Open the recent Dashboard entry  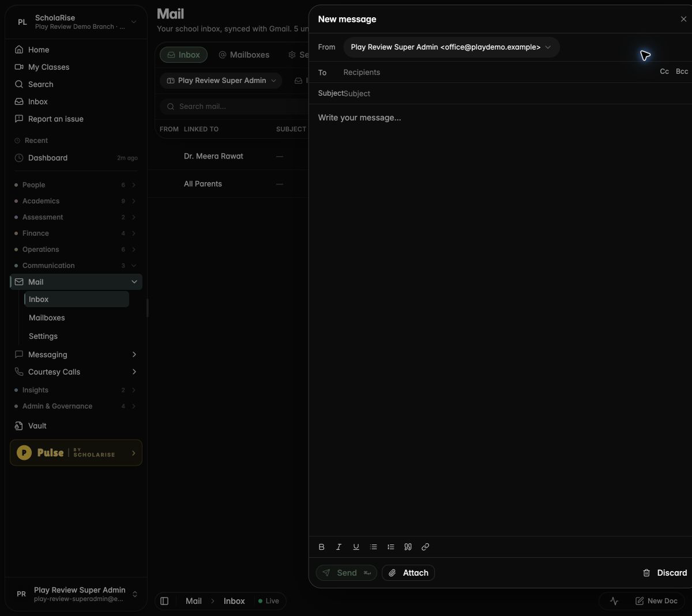click(x=76, y=158)
